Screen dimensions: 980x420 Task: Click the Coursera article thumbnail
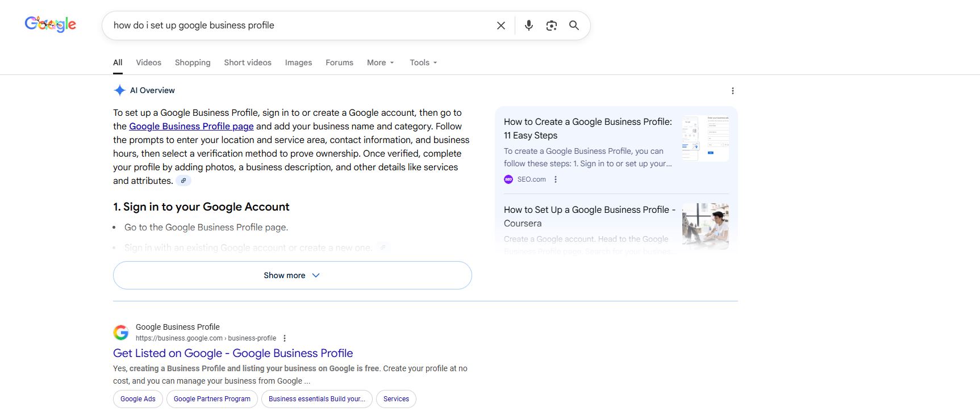tap(705, 226)
